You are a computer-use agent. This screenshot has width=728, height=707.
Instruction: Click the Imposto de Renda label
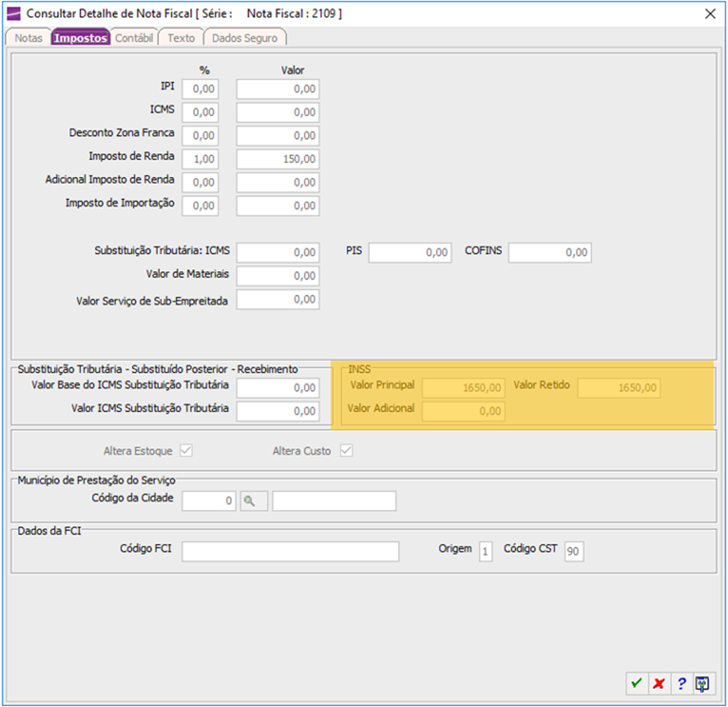pos(131,156)
